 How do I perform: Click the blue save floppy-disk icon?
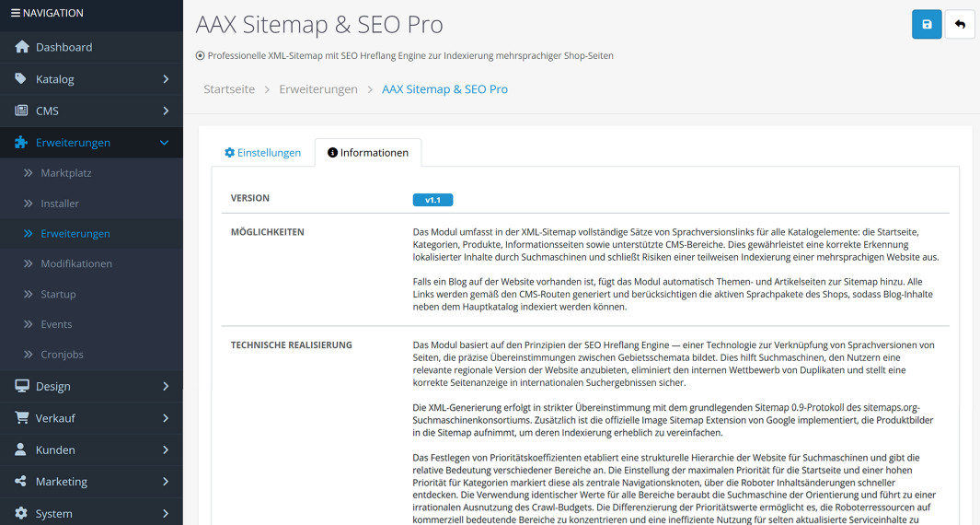click(927, 25)
